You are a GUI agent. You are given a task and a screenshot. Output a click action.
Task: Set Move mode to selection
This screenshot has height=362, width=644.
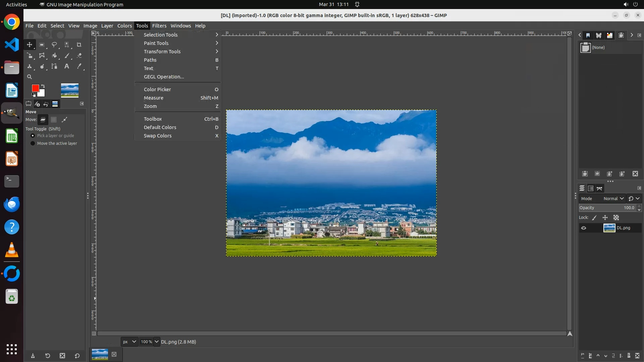(54, 120)
